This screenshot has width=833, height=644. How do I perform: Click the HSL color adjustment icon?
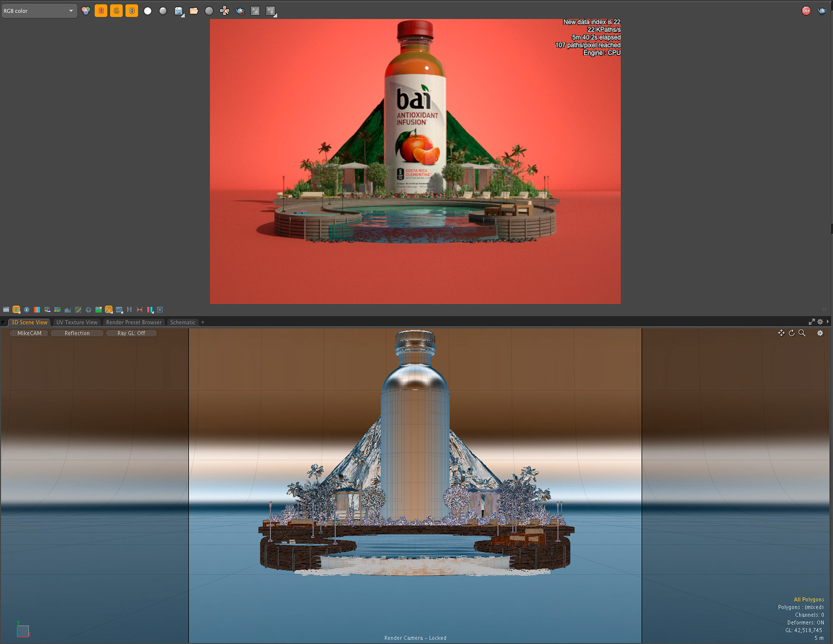(47, 310)
